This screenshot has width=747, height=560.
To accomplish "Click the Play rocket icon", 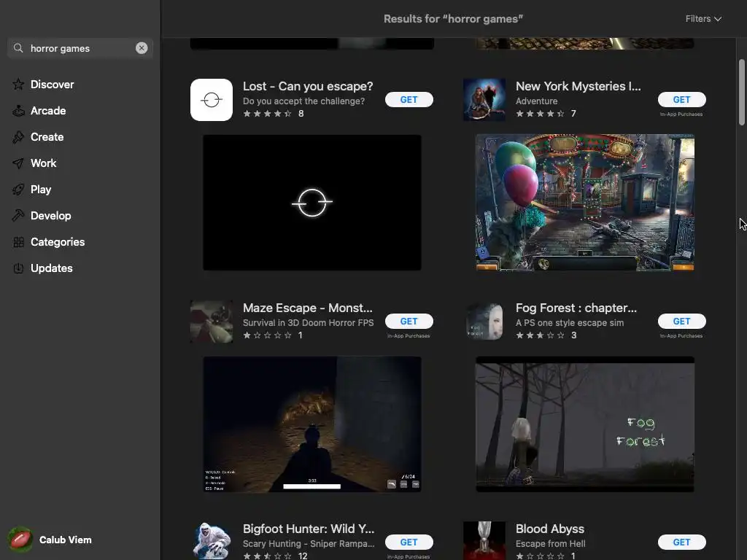I will click(18, 190).
